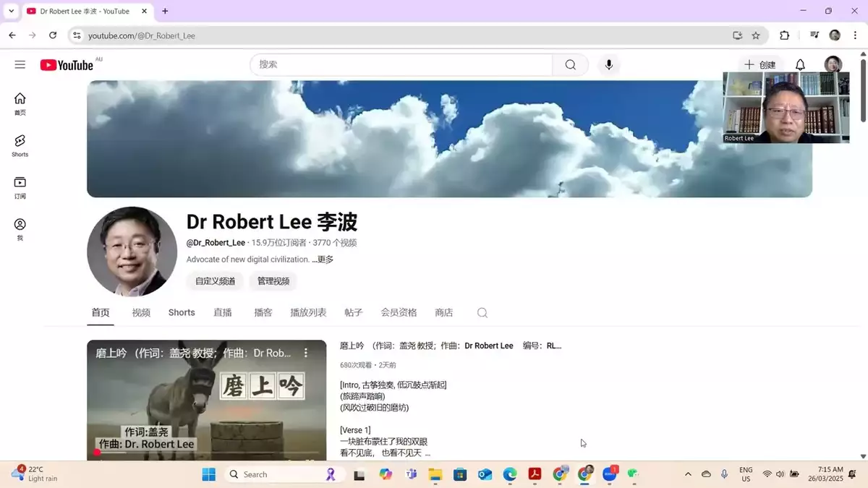Viewport: 868px width, 488px height.
Task: Start voice search with the microphone
Action: pos(609,64)
